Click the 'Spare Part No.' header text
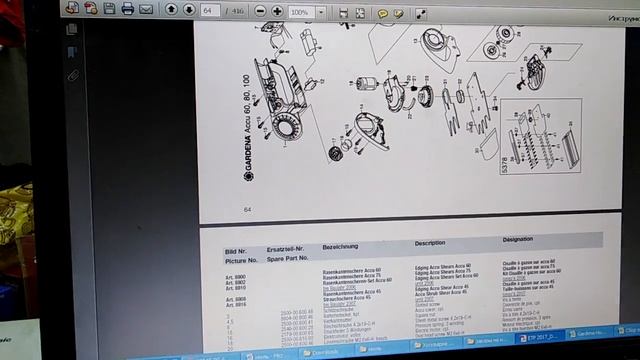The height and width of the screenshot is (360, 640). click(x=287, y=258)
